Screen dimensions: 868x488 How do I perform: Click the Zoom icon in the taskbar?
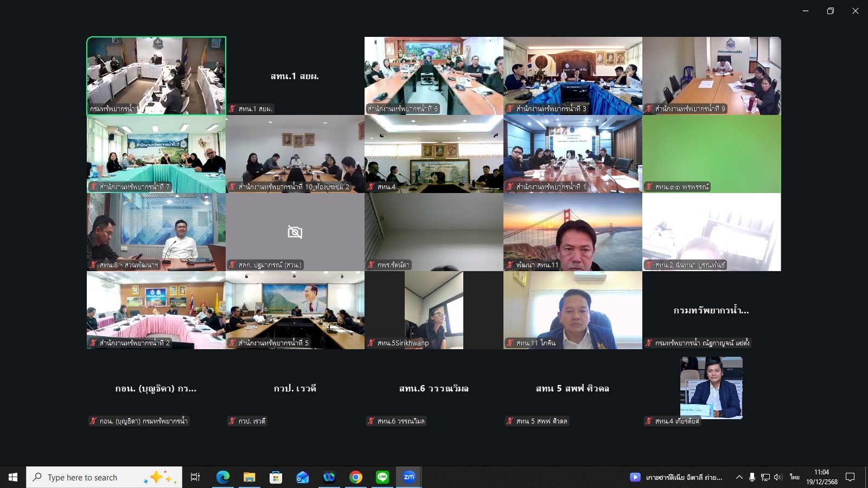[409, 477]
